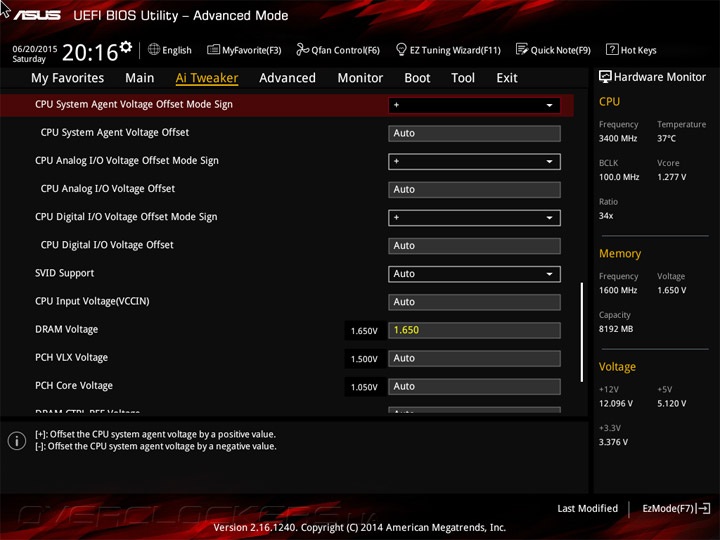
Task: Click the settings list vertical scrollbar
Action: 582,332
